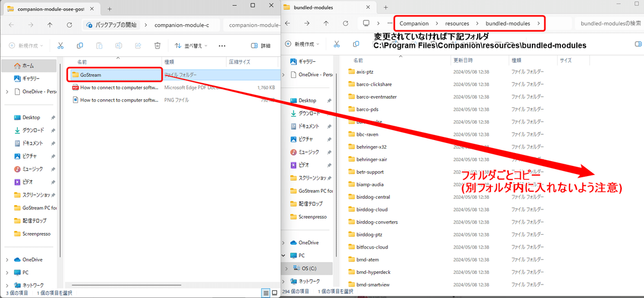Refresh the left Explorer window
Image resolution: width=644 pixels, height=298 pixels.
(x=69, y=25)
